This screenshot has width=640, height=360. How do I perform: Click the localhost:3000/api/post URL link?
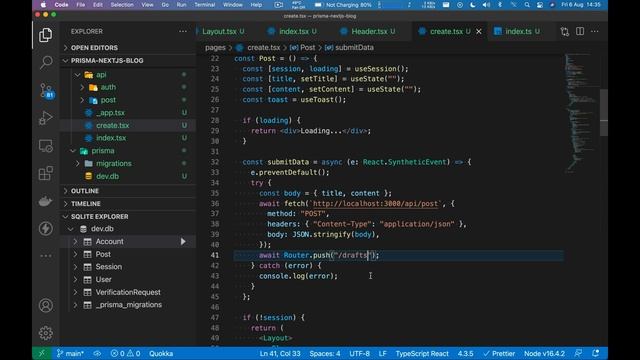tap(375, 203)
